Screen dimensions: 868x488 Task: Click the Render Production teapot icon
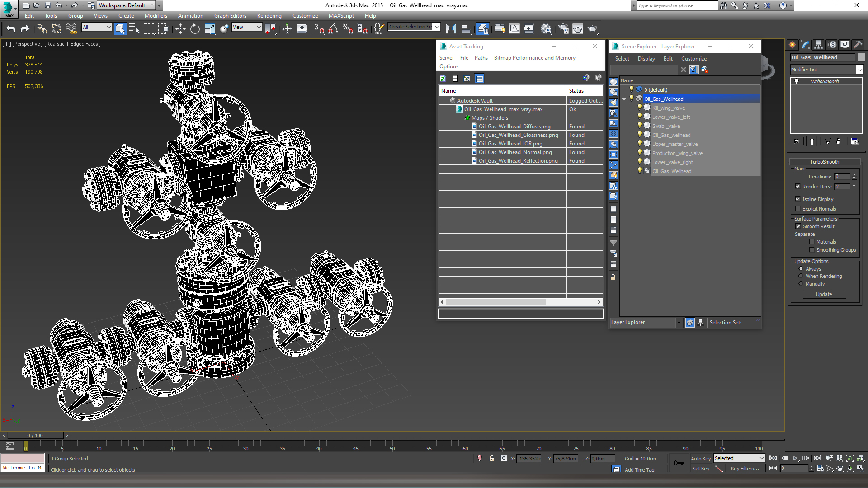[592, 29]
